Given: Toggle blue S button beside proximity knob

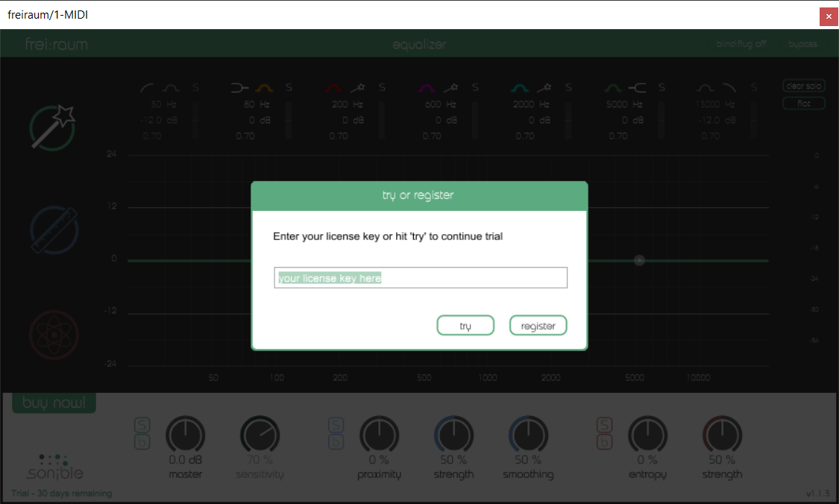Looking at the screenshot, I should click(336, 426).
